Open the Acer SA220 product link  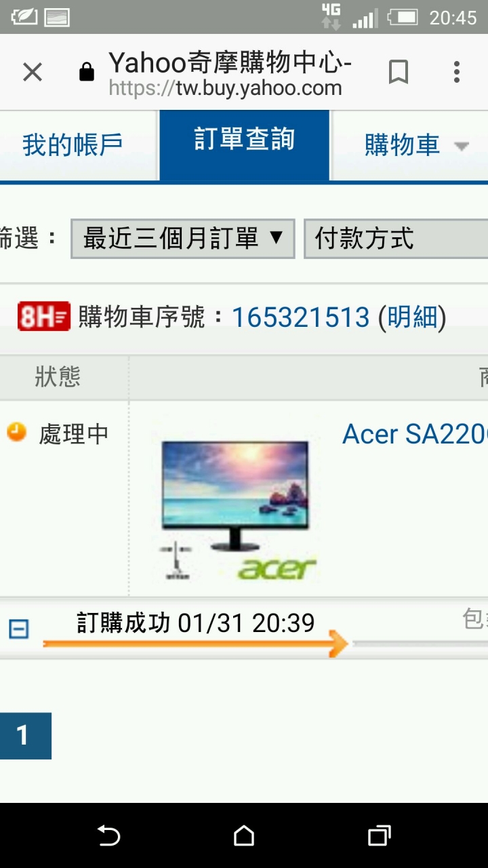[x=415, y=434]
